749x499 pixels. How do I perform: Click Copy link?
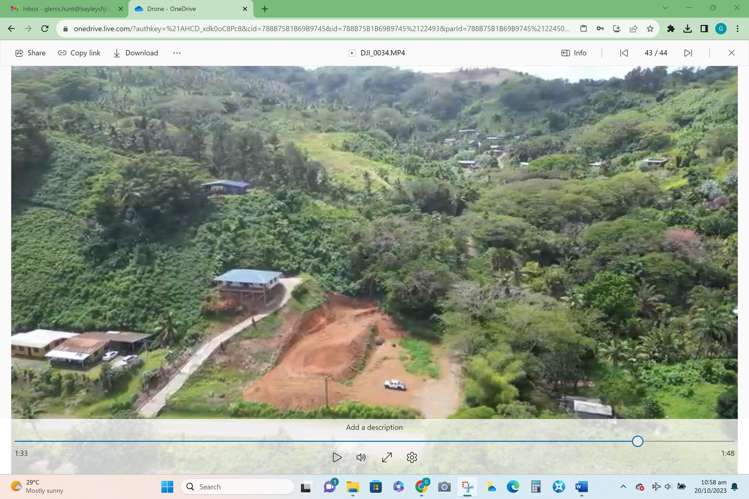pyautogui.click(x=79, y=53)
